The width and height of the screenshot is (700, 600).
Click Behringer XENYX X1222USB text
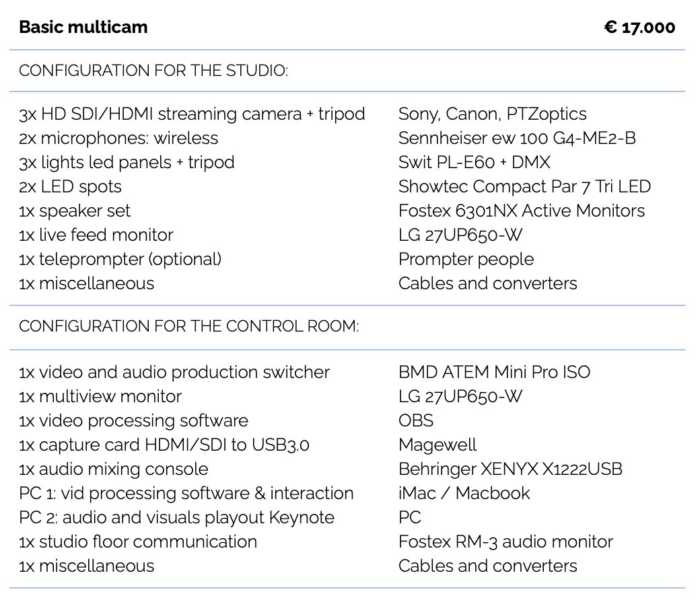point(510,469)
